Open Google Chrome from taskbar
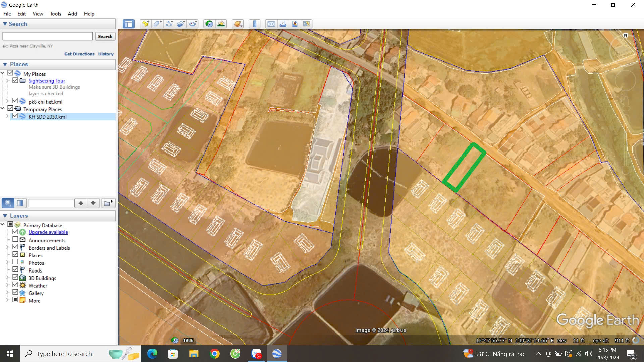 215,354
